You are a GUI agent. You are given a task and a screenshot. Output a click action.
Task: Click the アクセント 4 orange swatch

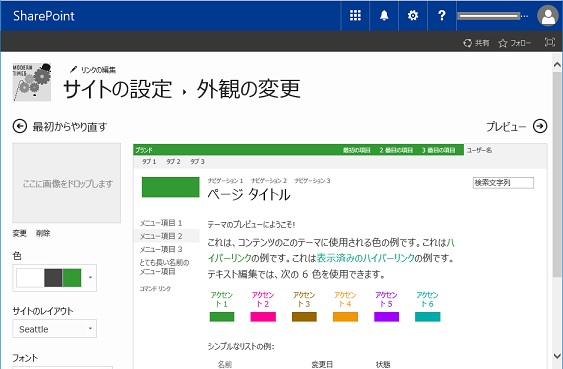pos(345,317)
